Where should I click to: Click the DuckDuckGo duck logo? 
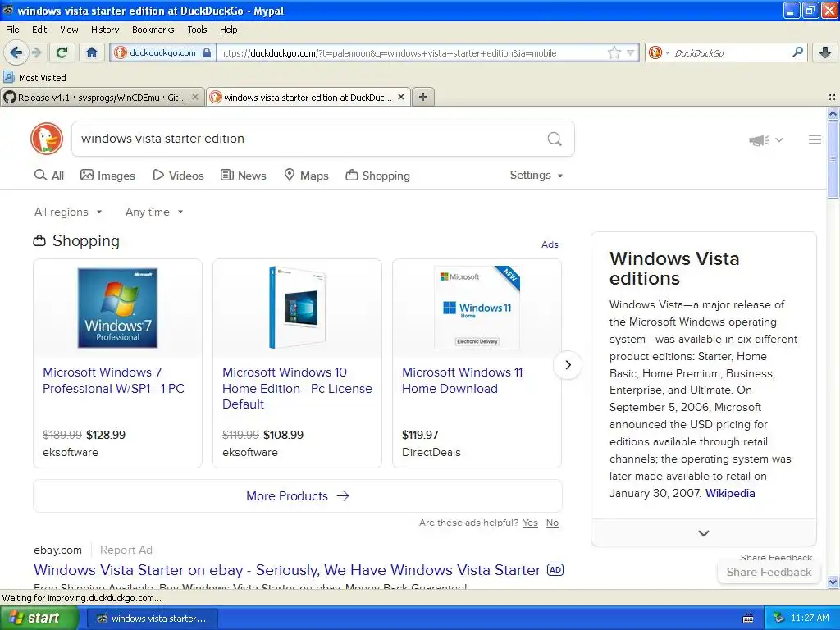point(47,139)
